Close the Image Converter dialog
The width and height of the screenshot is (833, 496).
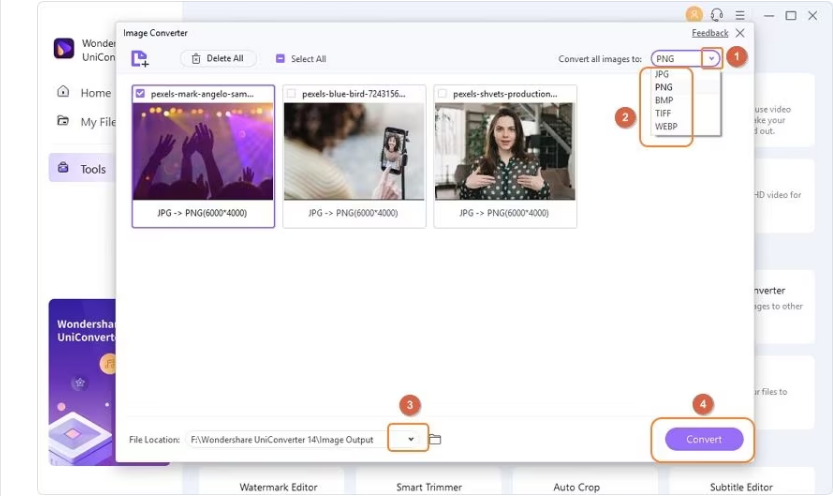[740, 33]
